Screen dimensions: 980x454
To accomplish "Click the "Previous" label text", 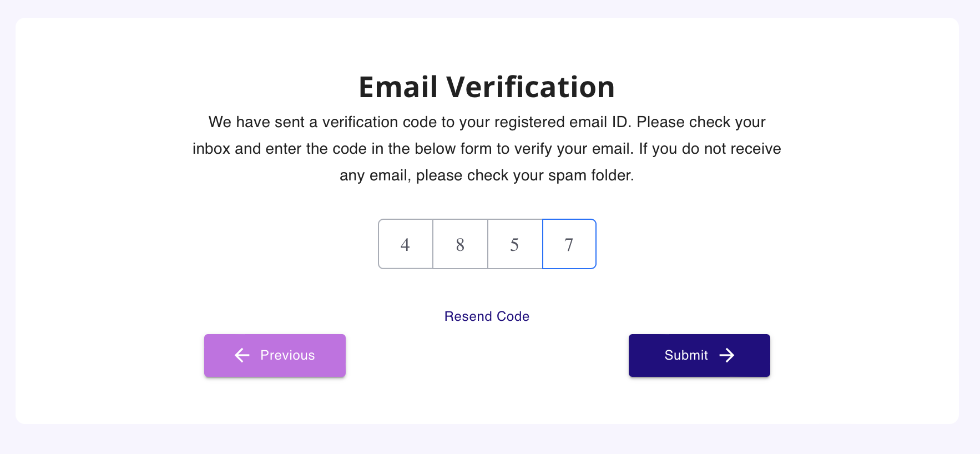I will [x=287, y=355].
